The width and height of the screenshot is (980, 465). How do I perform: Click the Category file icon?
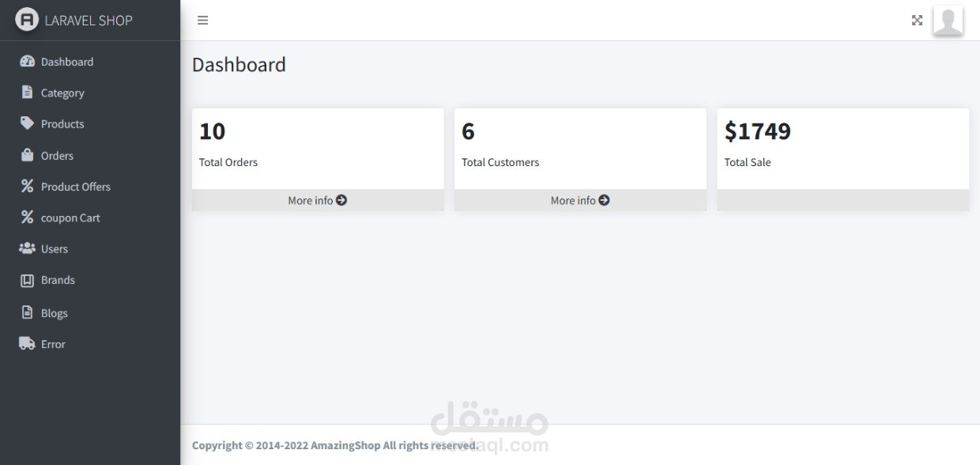28,93
